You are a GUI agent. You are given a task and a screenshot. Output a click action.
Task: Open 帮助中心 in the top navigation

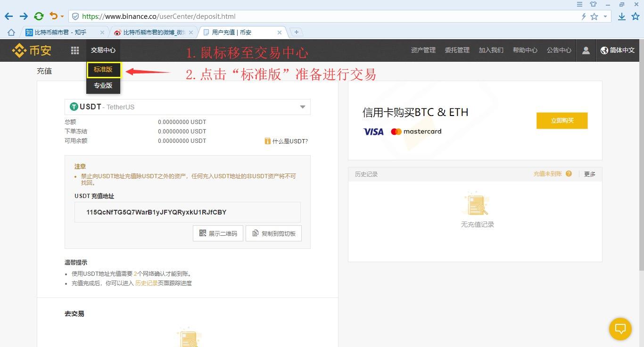pyautogui.click(x=525, y=50)
